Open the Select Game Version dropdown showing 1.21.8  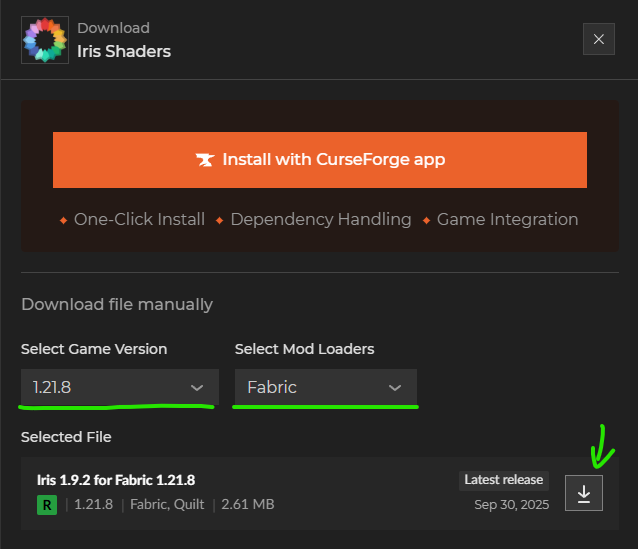118,387
